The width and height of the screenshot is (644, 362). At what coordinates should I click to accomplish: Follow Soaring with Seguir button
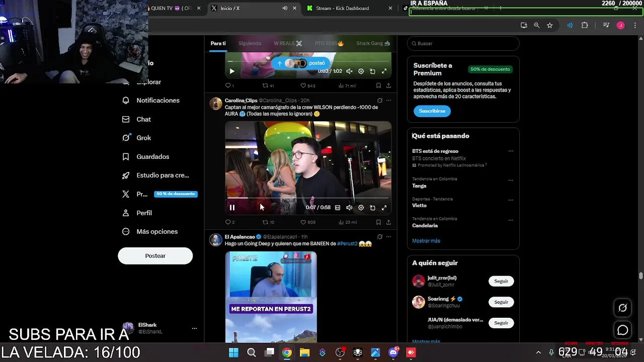(x=501, y=302)
